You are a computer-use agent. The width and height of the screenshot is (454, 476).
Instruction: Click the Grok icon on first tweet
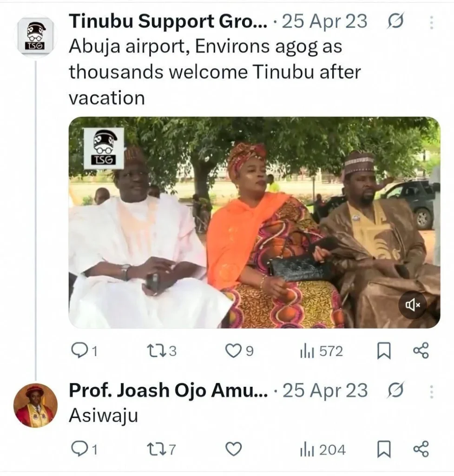[x=395, y=21]
